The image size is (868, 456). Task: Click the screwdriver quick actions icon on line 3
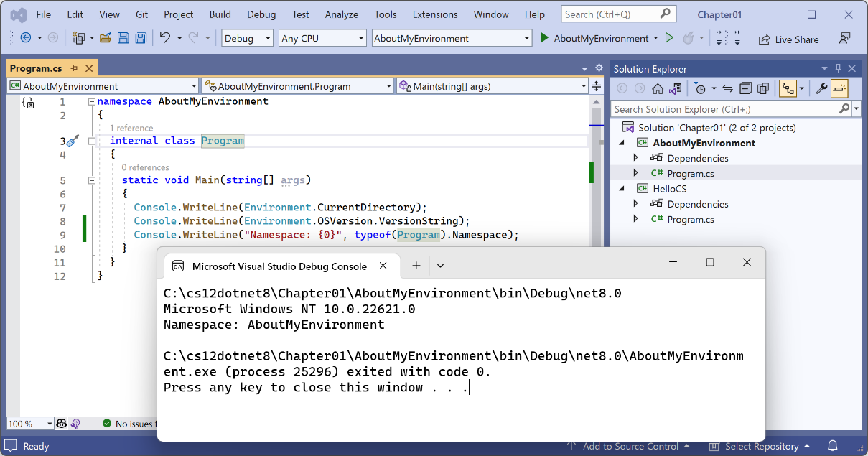click(72, 141)
